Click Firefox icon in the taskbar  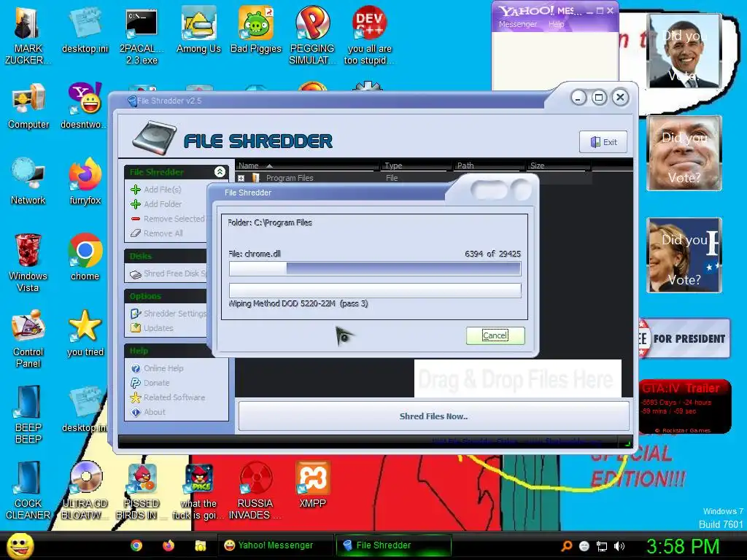tap(169, 545)
